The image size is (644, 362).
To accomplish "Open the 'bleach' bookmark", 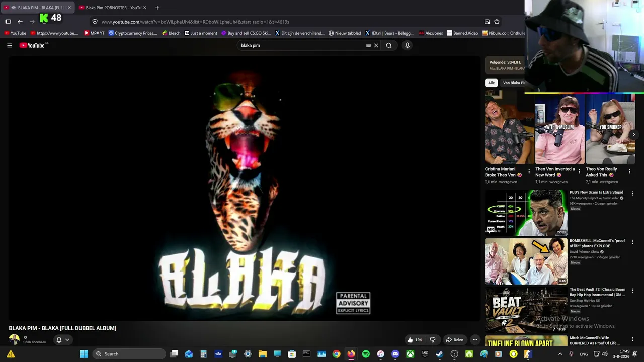I will (x=171, y=33).
